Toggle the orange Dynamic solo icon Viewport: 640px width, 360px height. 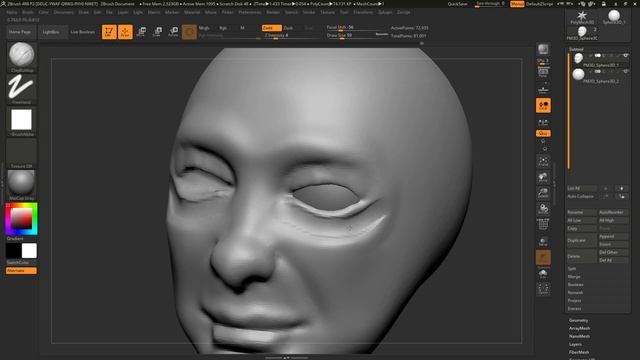543,258
